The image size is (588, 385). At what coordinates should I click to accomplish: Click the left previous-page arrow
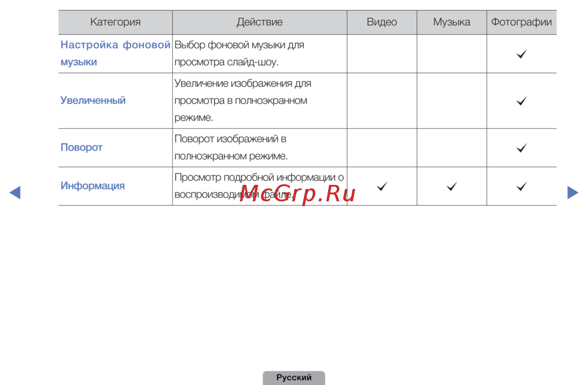15,192
